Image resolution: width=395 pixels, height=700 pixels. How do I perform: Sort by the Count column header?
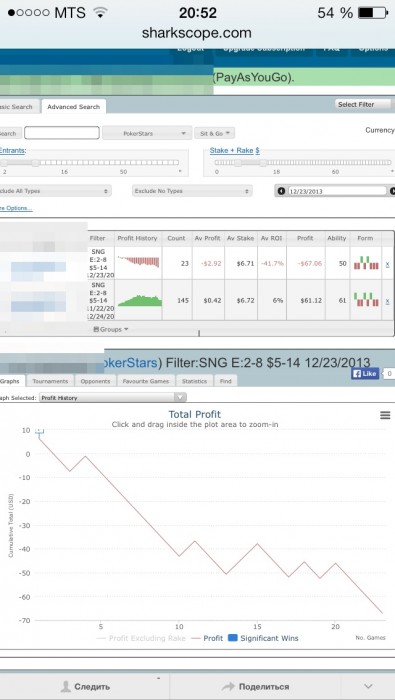pos(176,238)
